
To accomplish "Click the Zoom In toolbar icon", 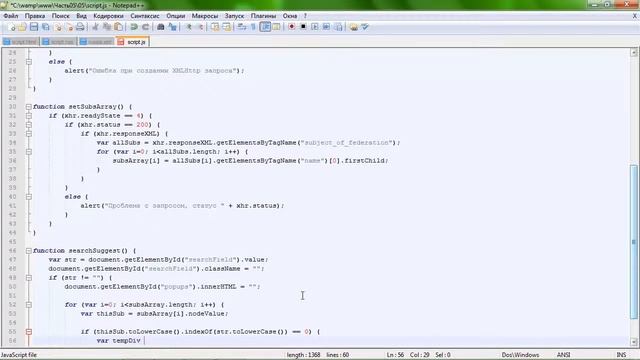I will pyautogui.click(x=189, y=27).
